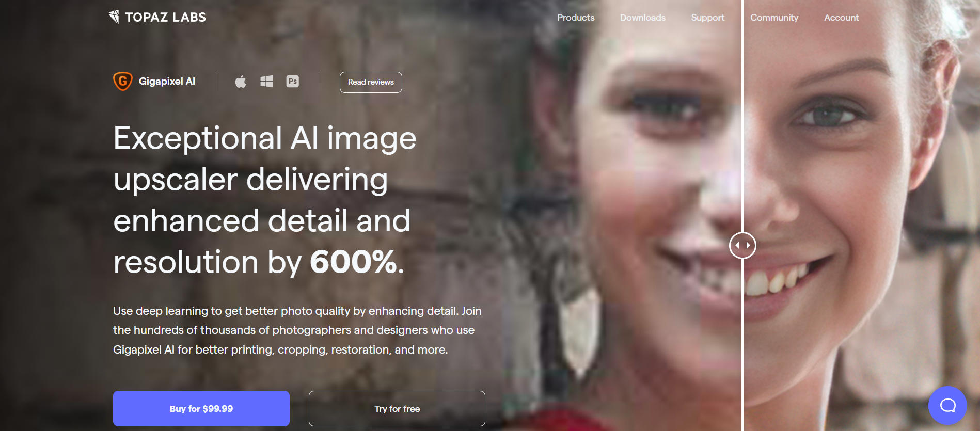Select the Apple macOS platform icon

tap(241, 81)
